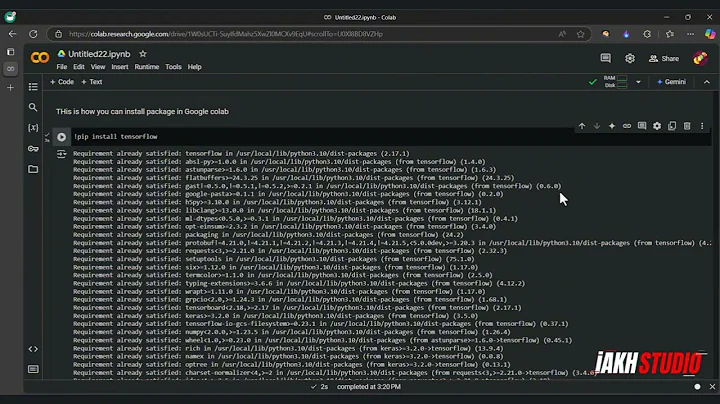Open Colab settings gear
Viewport: 720px width, 404px height.
click(x=630, y=58)
